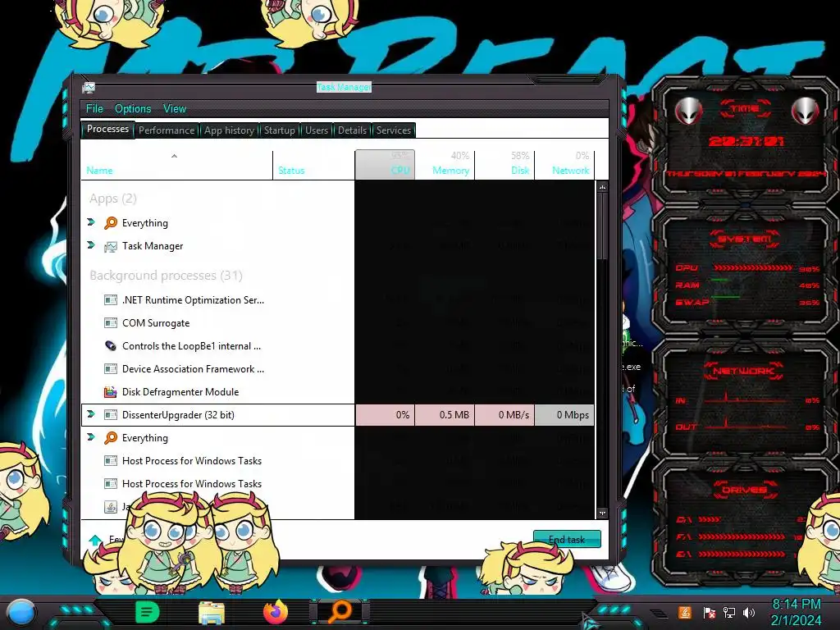Click the background Everything process icon
The height and width of the screenshot is (630, 840).
click(111, 438)
